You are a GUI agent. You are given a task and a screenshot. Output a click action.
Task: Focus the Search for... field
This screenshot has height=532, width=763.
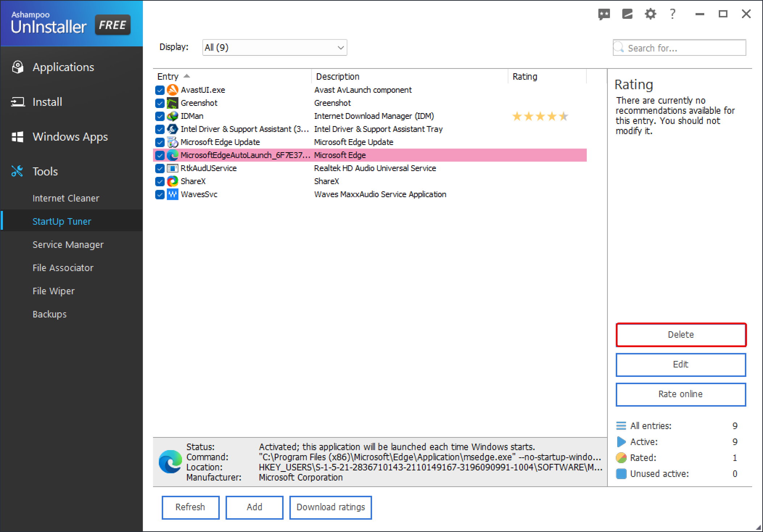click(x=679, y=47)
